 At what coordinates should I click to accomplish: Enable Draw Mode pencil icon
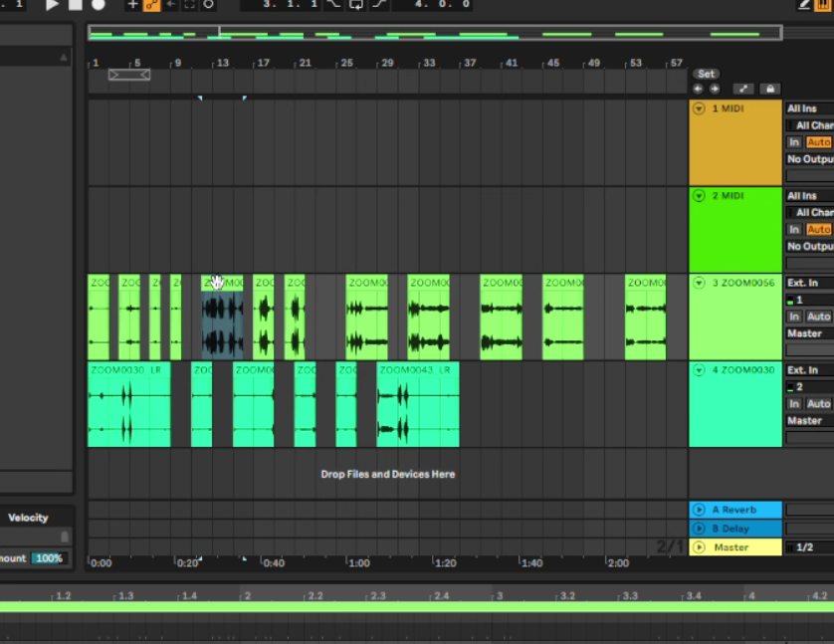click(x=805, y=5)
